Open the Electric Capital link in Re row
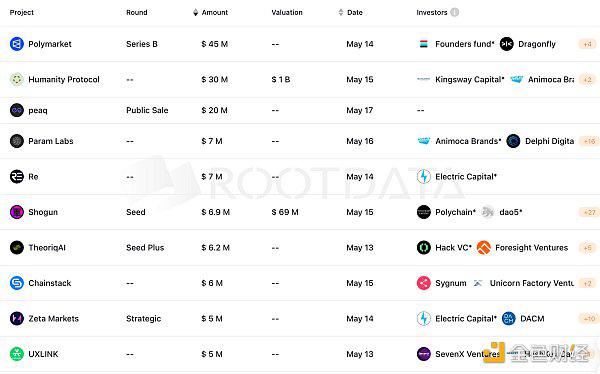This screenshot has height=374, width=600. pyautogui.click(x=466, y=177)
